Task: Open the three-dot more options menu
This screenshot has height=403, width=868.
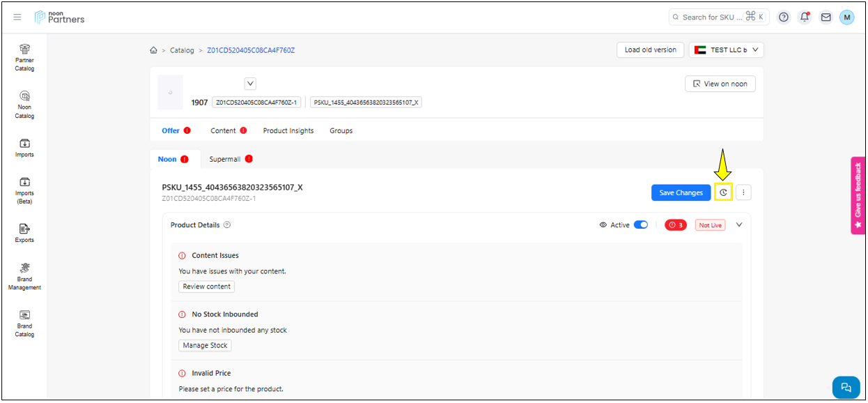Action: [x=743, y=192]
